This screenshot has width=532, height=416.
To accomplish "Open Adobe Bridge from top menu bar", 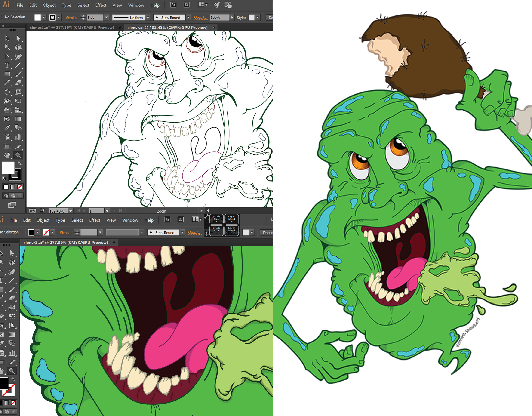I will pyautogui.click(x=173, y=5).
